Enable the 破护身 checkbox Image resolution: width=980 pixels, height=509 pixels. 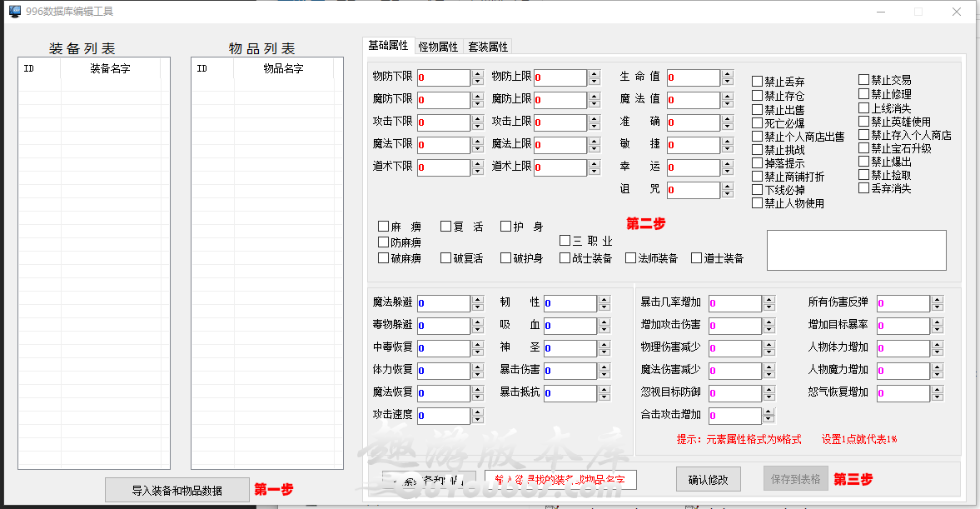pyautogui.click(x=505, y=257)
